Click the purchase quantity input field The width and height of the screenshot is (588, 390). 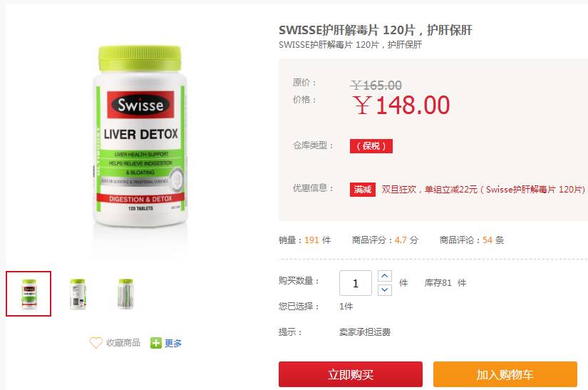(356, 283)
